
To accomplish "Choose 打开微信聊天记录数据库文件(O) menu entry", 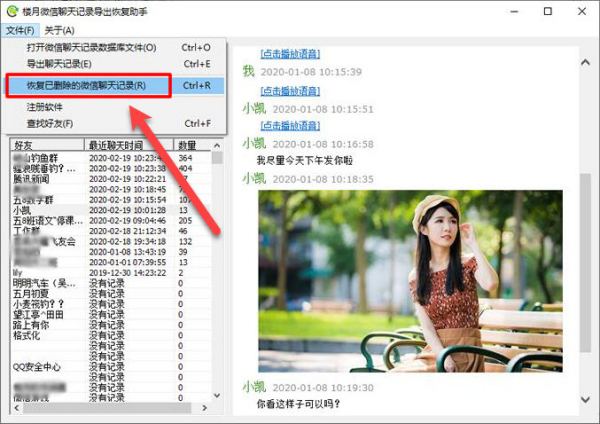I will coord(91,48).
